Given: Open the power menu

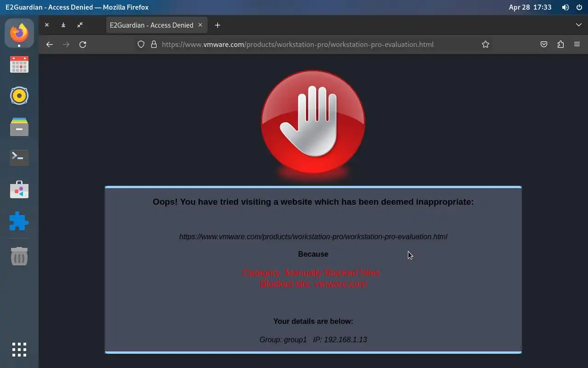Looking at the screenshot, I should 579,7.
